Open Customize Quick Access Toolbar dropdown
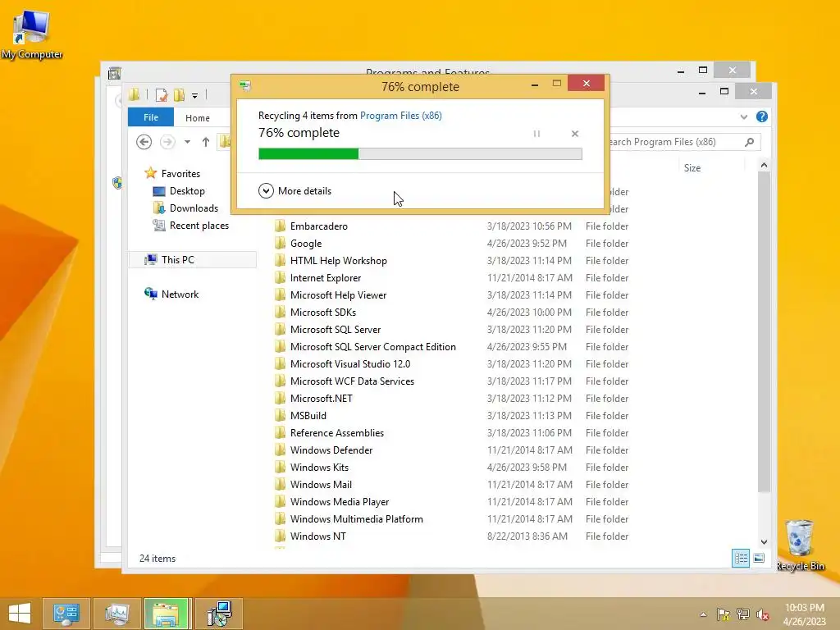The image size is (840, 630). 195,96
